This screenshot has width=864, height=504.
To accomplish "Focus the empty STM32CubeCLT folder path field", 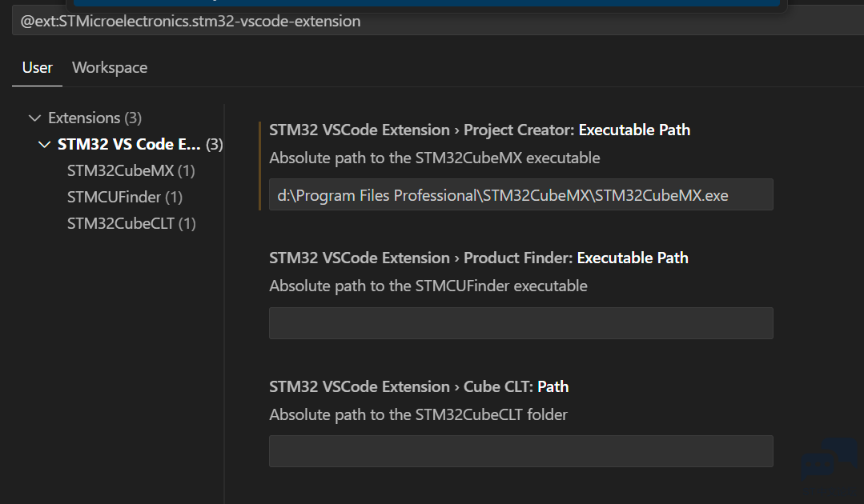I will 520,451.
